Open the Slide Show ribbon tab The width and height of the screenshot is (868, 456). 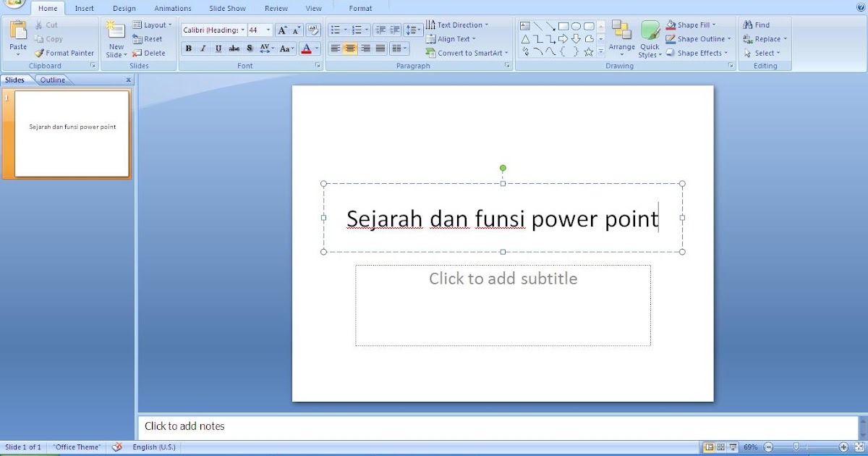227,9
